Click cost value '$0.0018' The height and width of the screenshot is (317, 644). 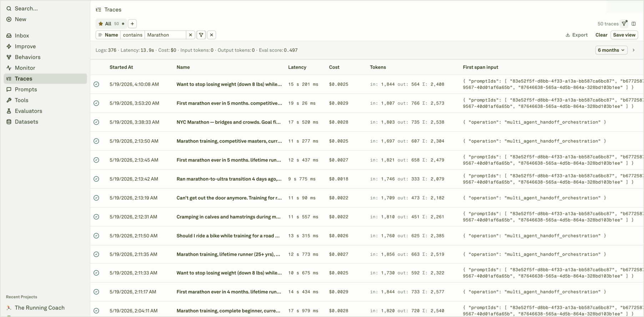(338, 179)
